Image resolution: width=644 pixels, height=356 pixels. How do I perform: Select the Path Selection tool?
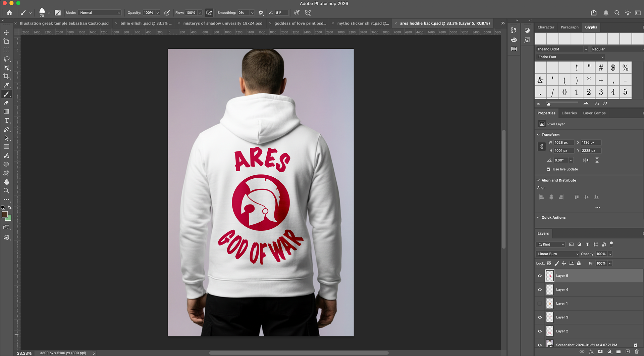pos(6,138)
